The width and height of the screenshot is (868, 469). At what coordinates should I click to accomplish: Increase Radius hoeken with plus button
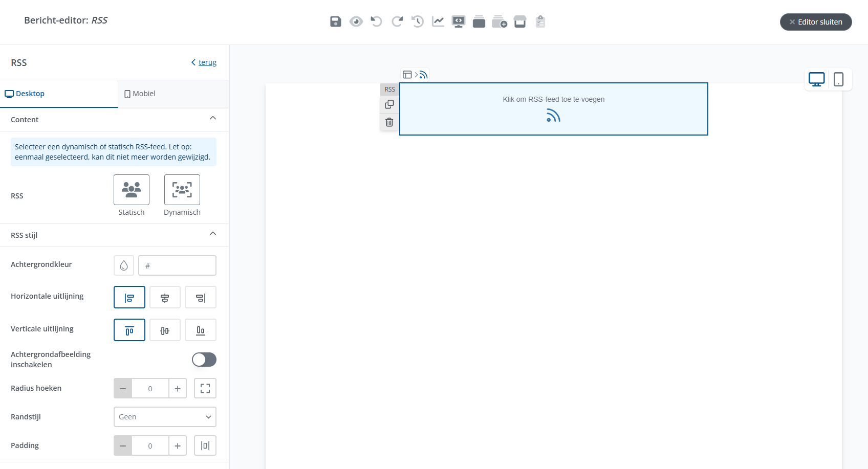click(x=178, y=389)
